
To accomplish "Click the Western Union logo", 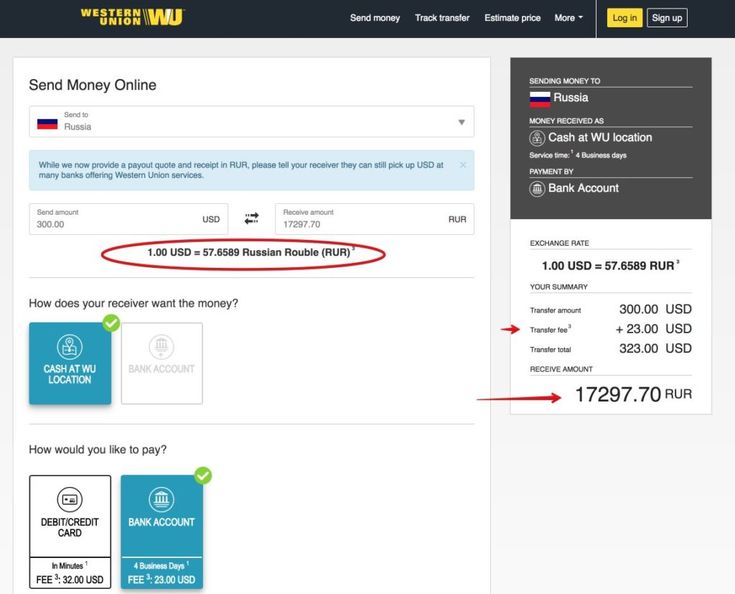I will (x=132, y=17).
